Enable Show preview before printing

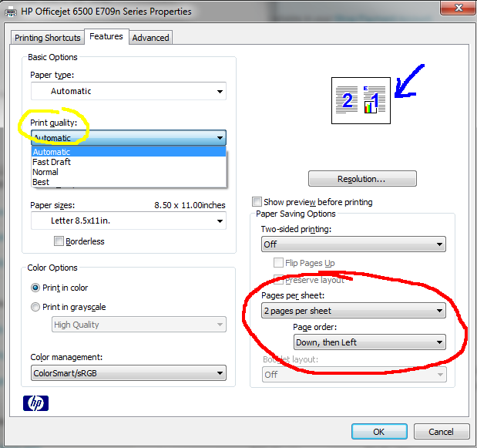pyautogui.click(x=257, y=201)
